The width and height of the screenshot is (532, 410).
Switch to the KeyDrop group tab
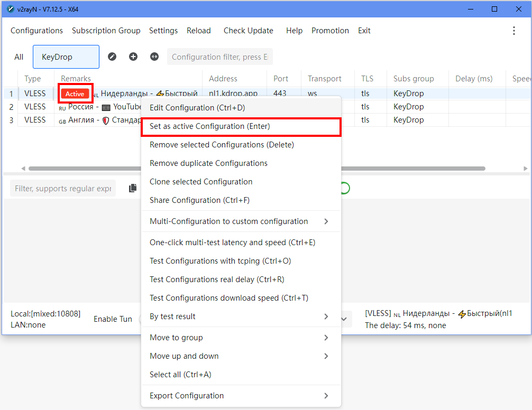click(66, 57)
